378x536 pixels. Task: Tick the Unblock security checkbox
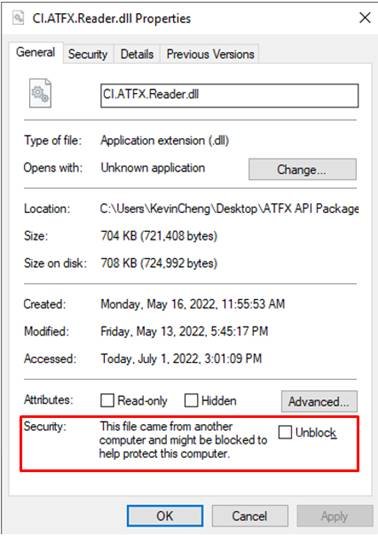pyautogui.click(x=285, y=432)
